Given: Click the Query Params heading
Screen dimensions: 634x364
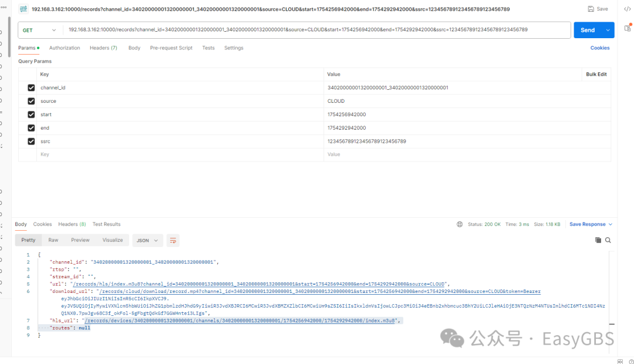Looking at the screenshot, I should coord(35,62).
